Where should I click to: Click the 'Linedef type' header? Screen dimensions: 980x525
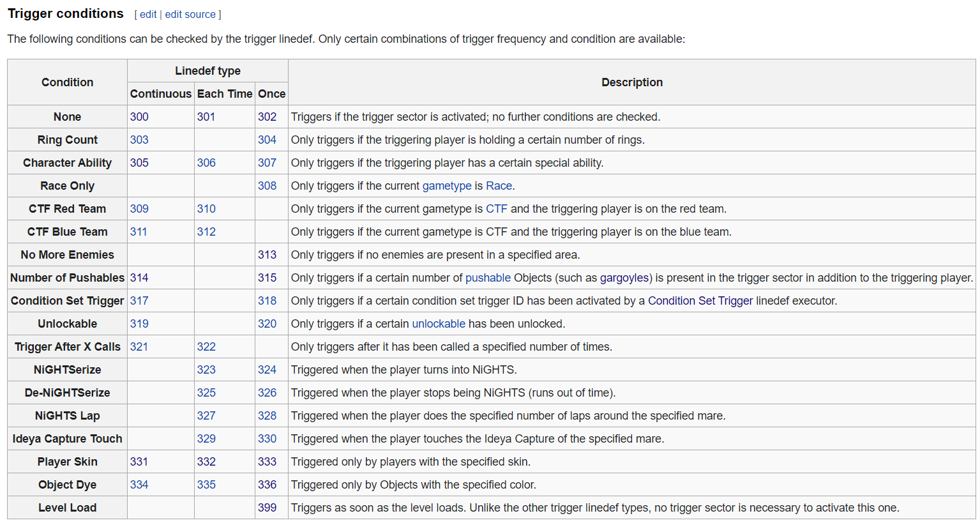[x=207, y=71]
